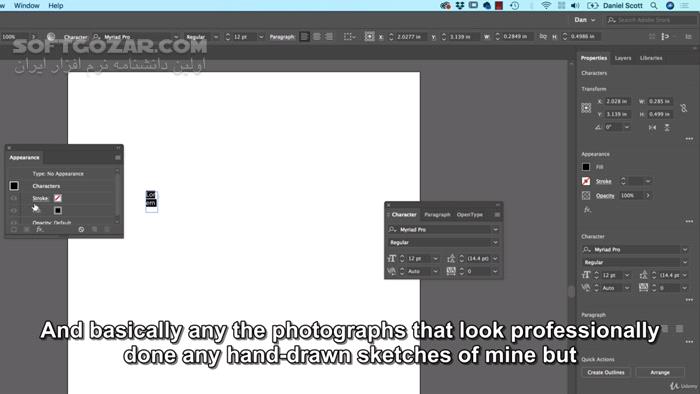Open kerning Auto dropdown in floating Character panel
Image resolution: width=700 pixels, height=394 pixels.
436,271
